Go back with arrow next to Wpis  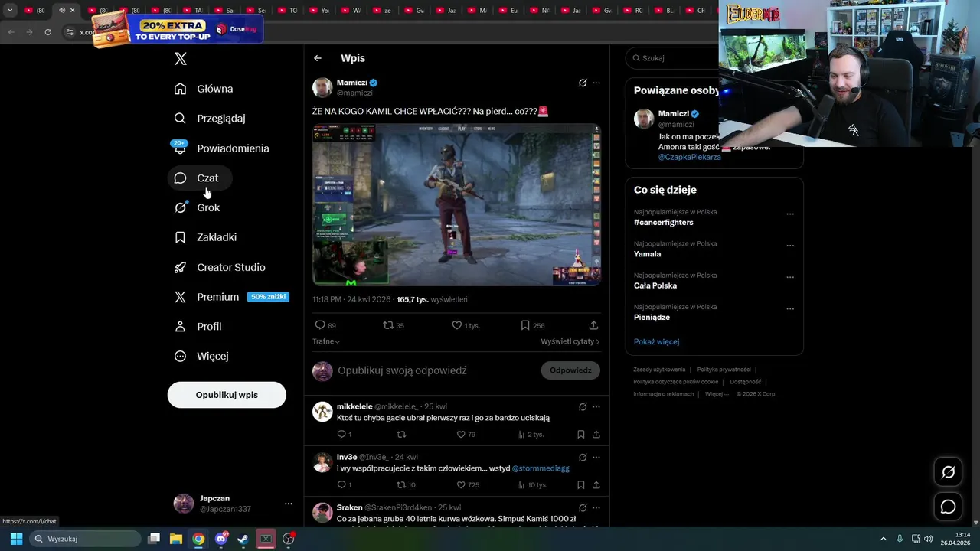point(318,58)
